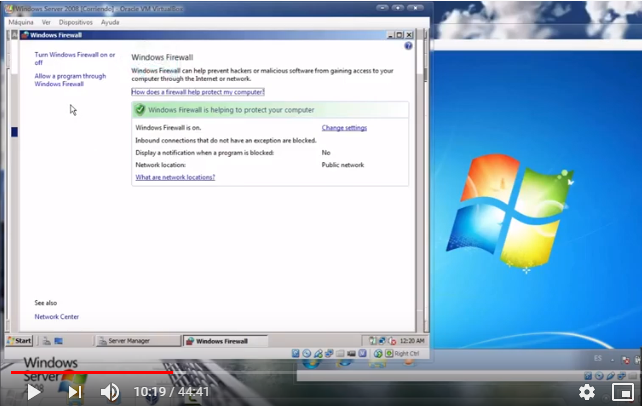
Task: Click the second blue tray icon in Server taskbar
Action: [x=382, y=341]
